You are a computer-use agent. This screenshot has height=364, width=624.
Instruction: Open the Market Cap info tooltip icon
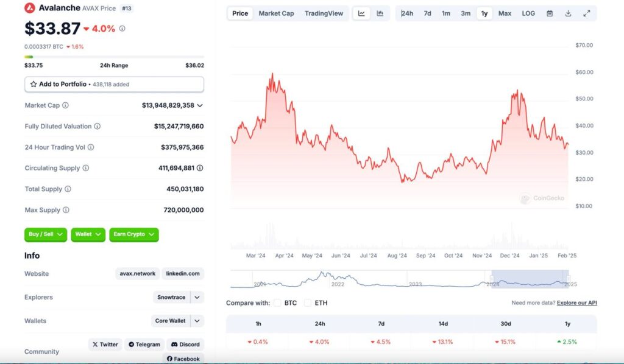click(65, 105)
